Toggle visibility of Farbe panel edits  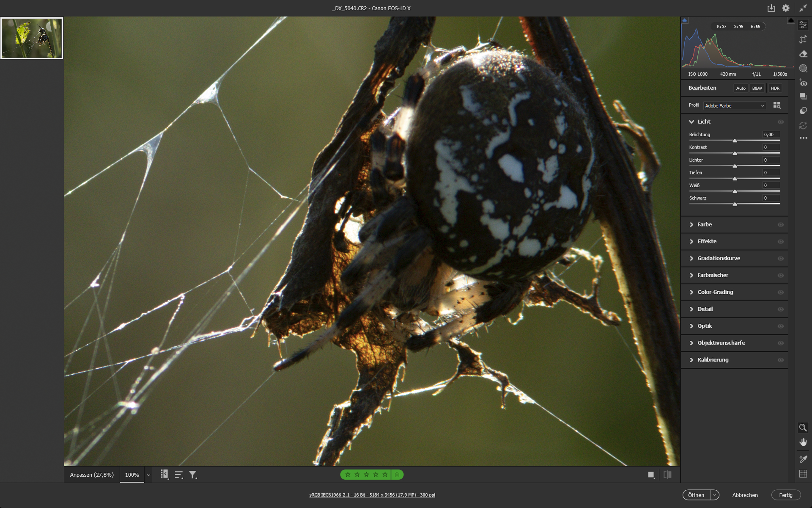click(780, 225)
